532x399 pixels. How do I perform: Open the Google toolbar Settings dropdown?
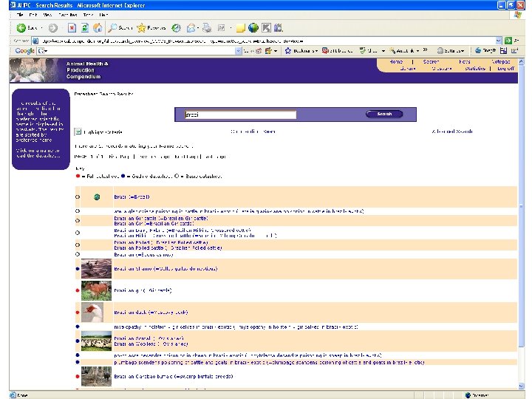tap(462, 51)
